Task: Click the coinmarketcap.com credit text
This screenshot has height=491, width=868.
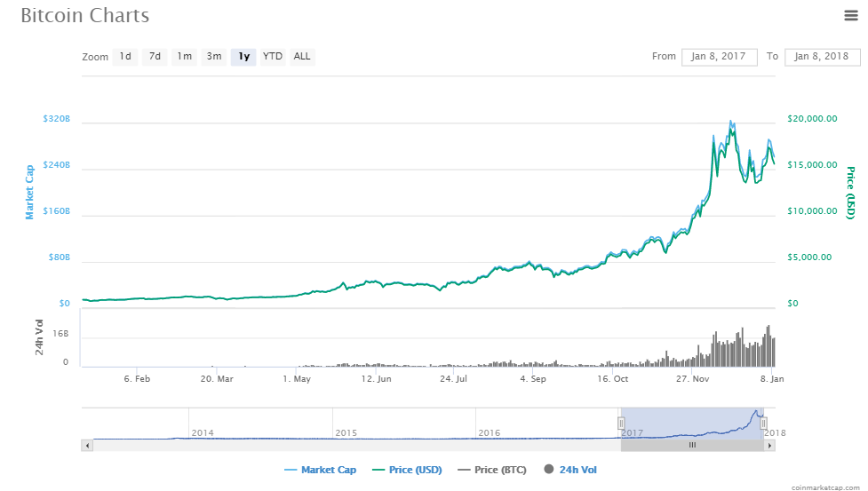Action: 825,487
